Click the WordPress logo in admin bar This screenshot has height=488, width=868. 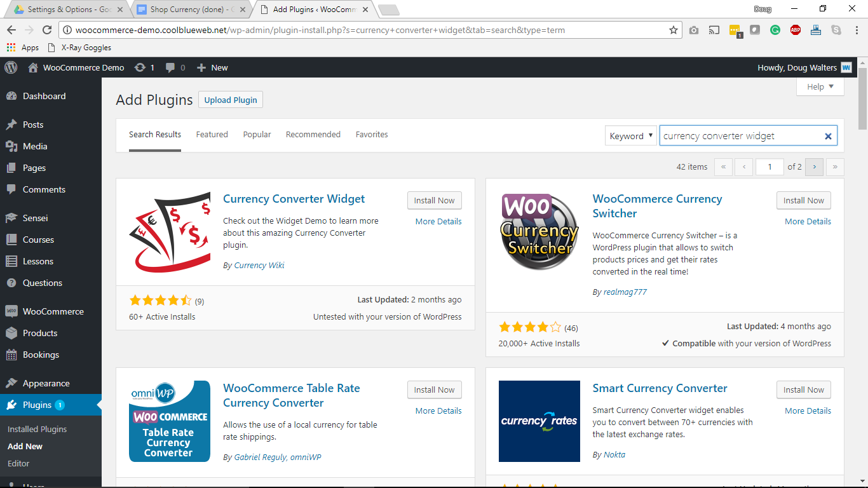click(x=11, y=67)
